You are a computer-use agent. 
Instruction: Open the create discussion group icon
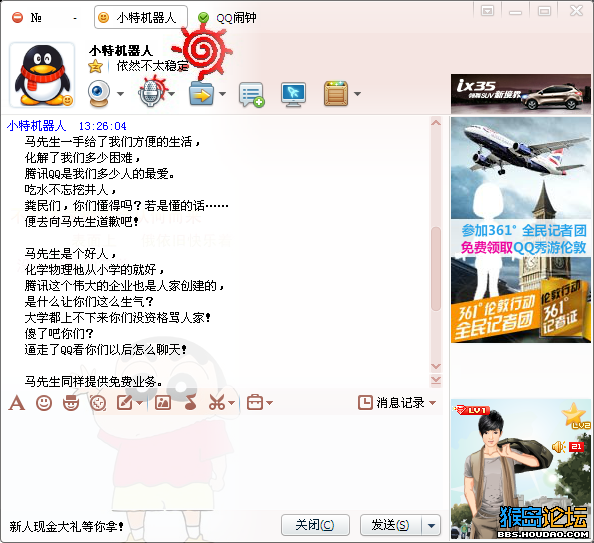(x=251, y=94)
